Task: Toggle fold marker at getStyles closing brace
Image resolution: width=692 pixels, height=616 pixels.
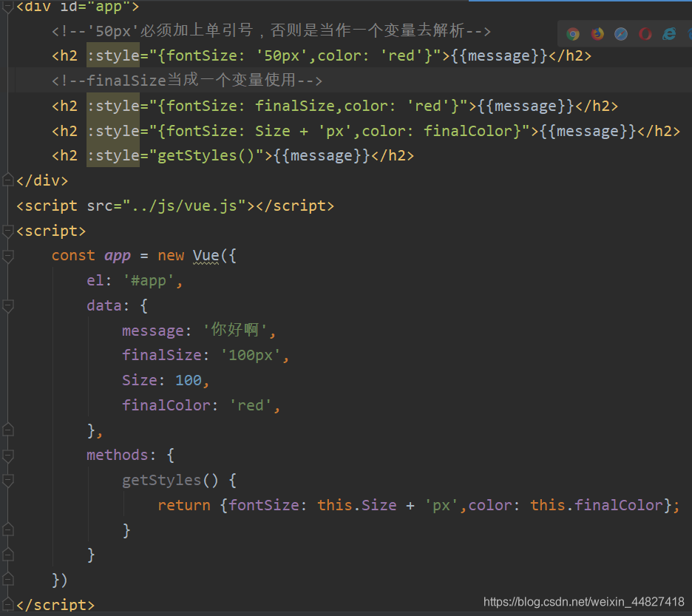Action: click(8, 530)
